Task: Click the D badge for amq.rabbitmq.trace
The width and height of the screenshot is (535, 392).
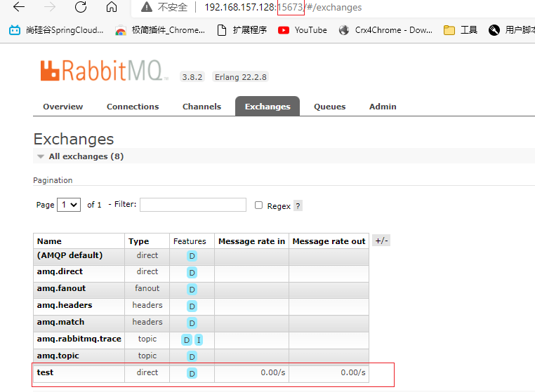Action: (187, 340)
